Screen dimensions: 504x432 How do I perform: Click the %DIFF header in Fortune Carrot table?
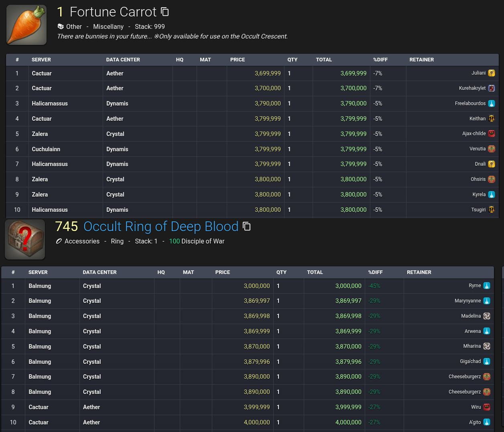point(380,60)
